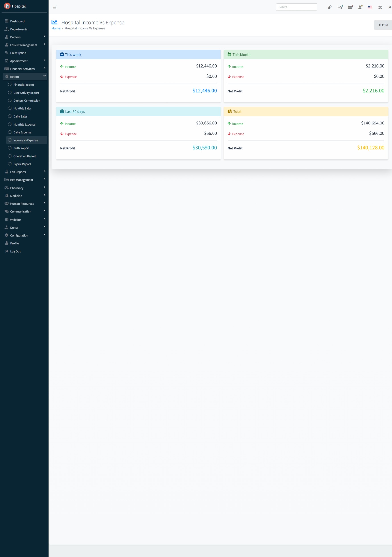392x557 pixels.
Task: Follow the Home breadcrumb link
Action: tap(56, 28)
